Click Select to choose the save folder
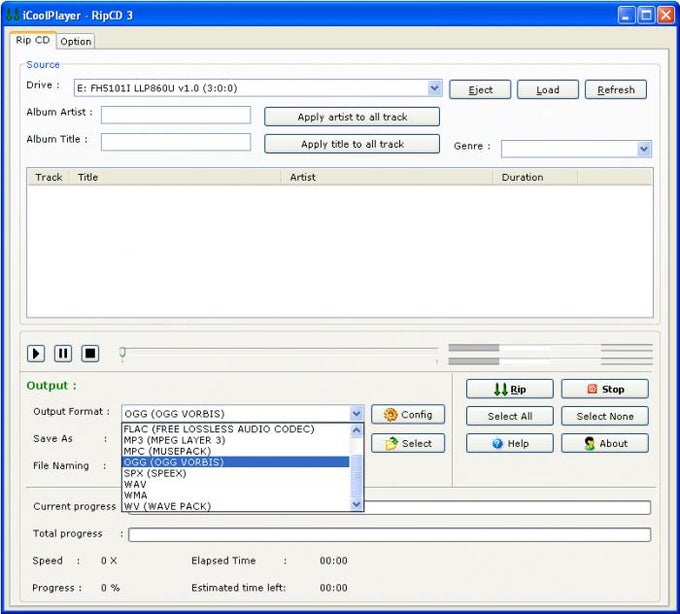This screenshot has width=680, height=614. coord(408,443)
